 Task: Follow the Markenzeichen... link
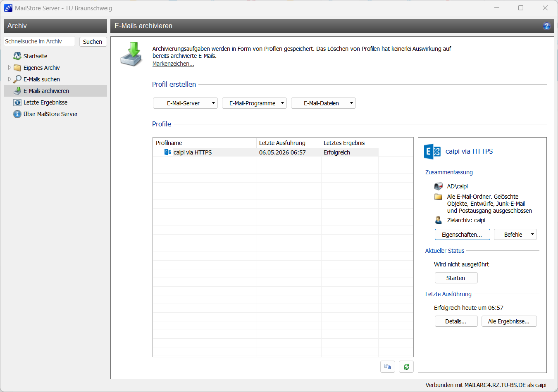[173, 64]
